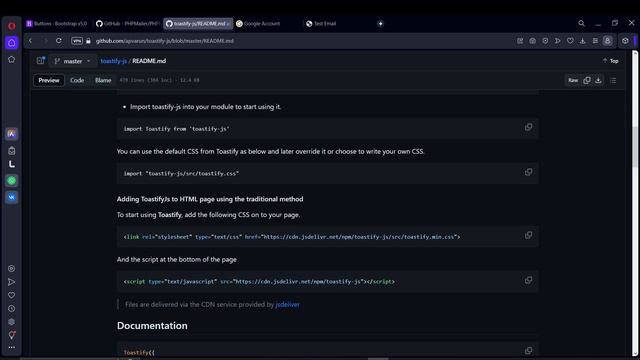This screenshot has height=360, width=640.
Task: Open sidebar settings gear icon
Action: pos(11,322)
